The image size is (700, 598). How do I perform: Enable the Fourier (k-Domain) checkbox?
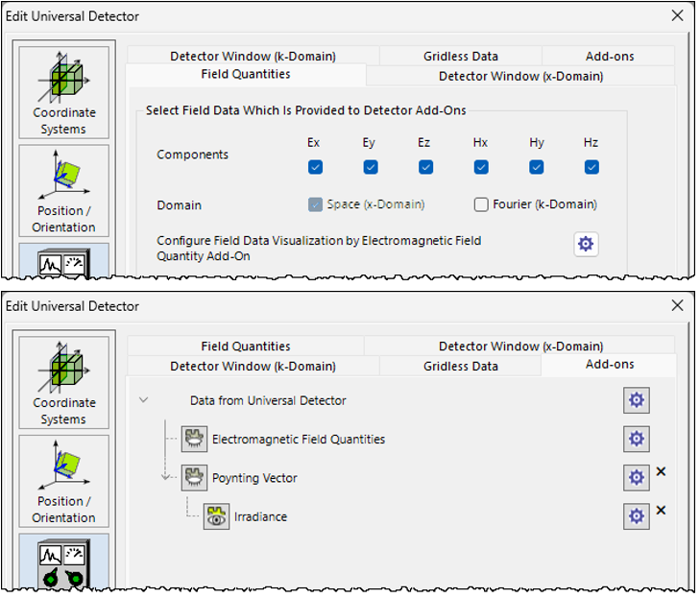tap(481, 204)
